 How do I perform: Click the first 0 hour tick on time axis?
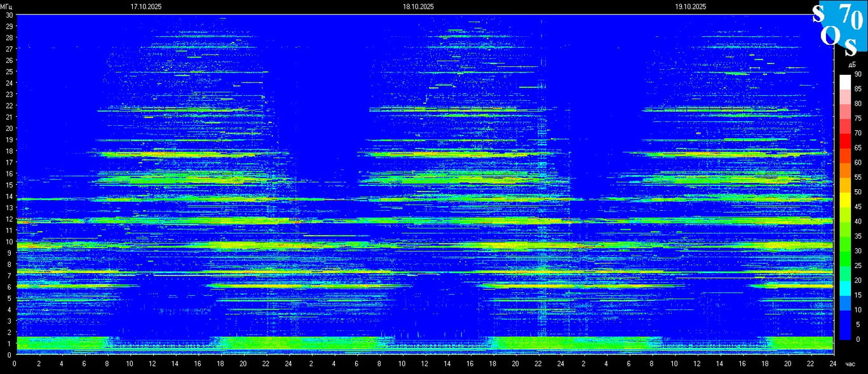coord(15,364)
